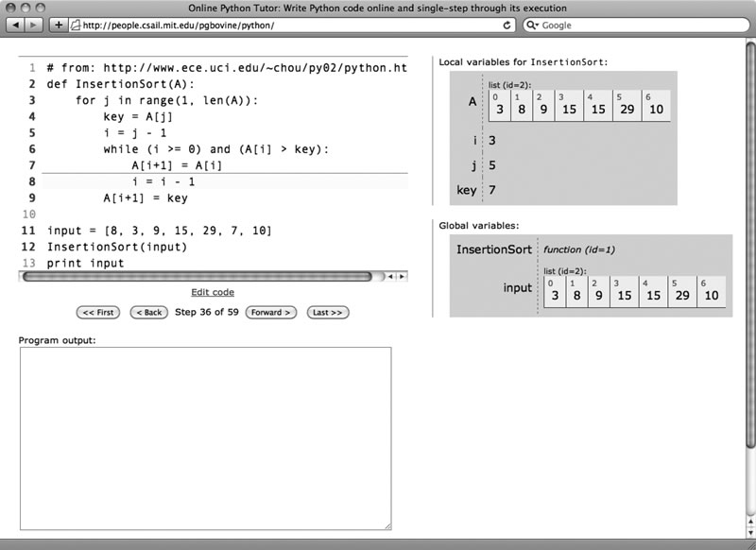Viewport: 756px width, 550px height.
Task: Click the Google search field
Action: 636,26
